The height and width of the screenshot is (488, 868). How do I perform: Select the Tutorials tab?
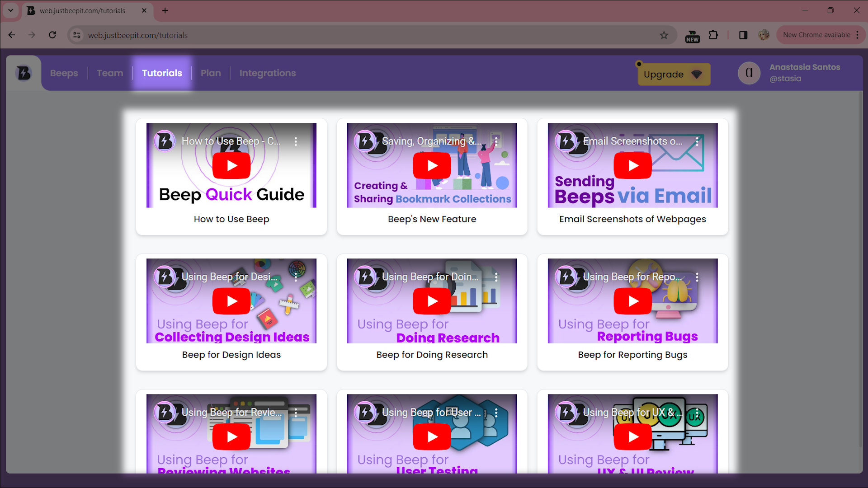pos(162,73)
